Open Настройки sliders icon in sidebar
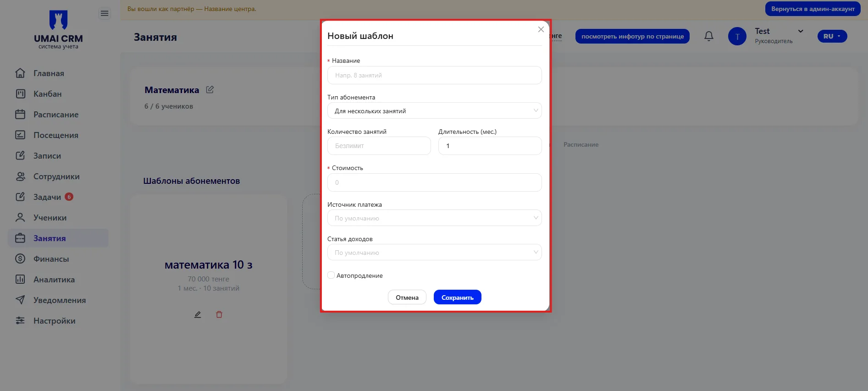 click(20, 321)
